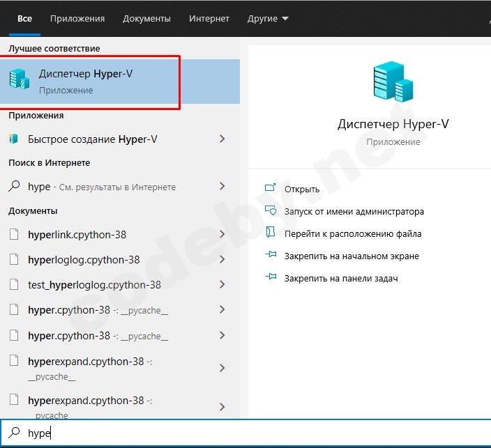Click file icon of last hyperexpand.cpython-38

pos(14,399)
